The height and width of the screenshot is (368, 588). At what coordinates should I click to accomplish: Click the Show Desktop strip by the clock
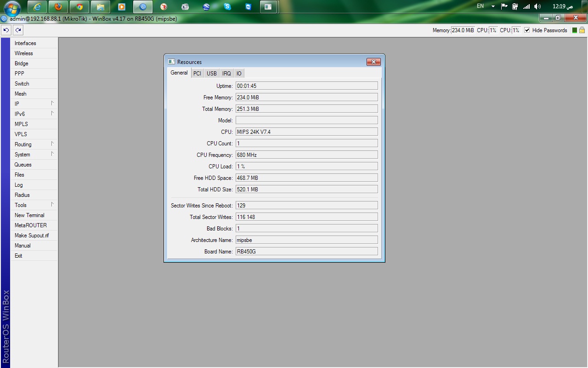(585, 6)
